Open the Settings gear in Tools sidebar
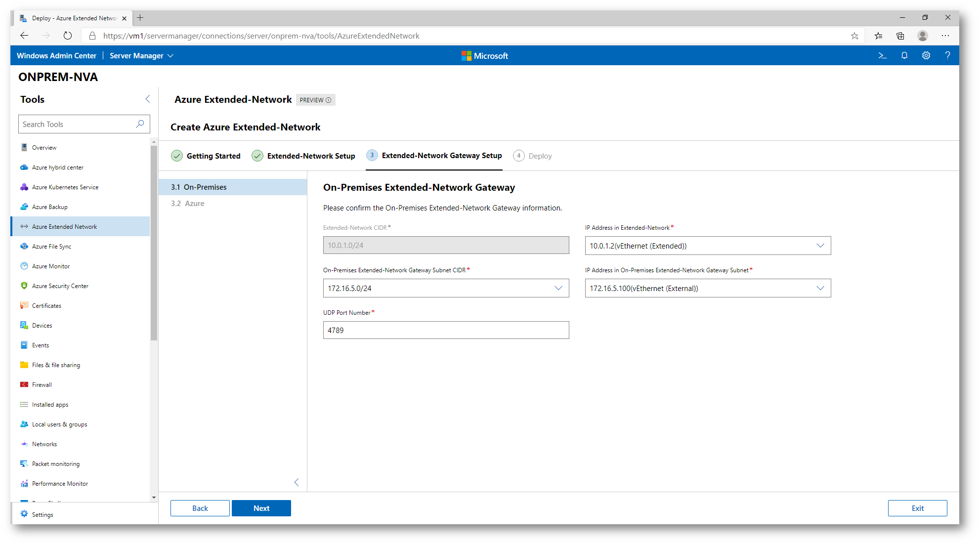This screenshot has height=545, width=980. point(24,514)
